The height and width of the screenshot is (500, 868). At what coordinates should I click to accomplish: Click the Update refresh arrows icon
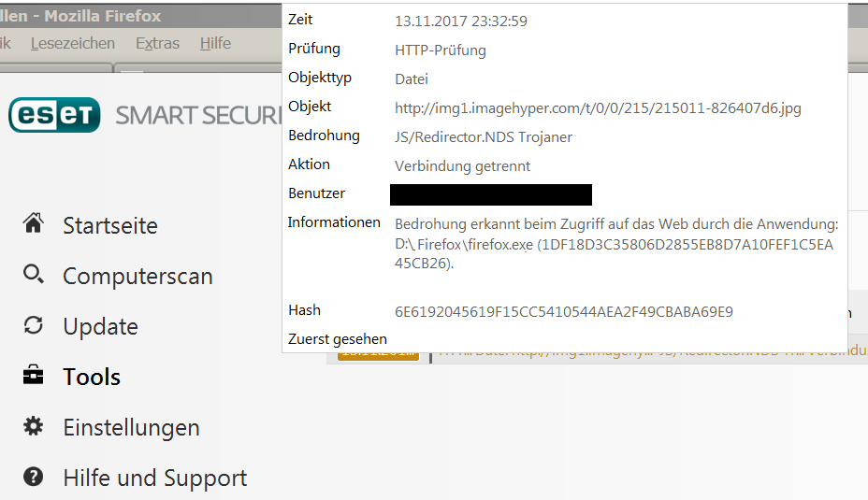pos(34,324)
